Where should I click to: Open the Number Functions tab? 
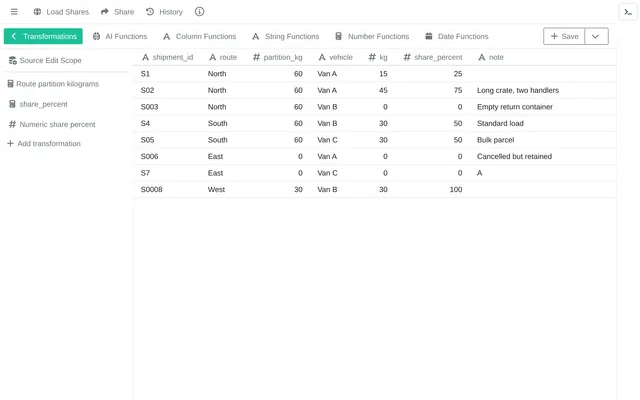[x=372, y=36]
